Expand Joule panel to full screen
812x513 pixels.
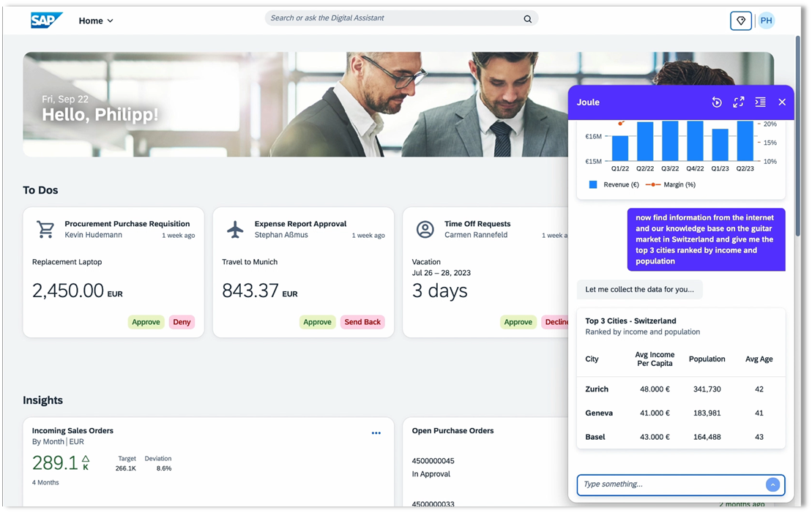738,102
